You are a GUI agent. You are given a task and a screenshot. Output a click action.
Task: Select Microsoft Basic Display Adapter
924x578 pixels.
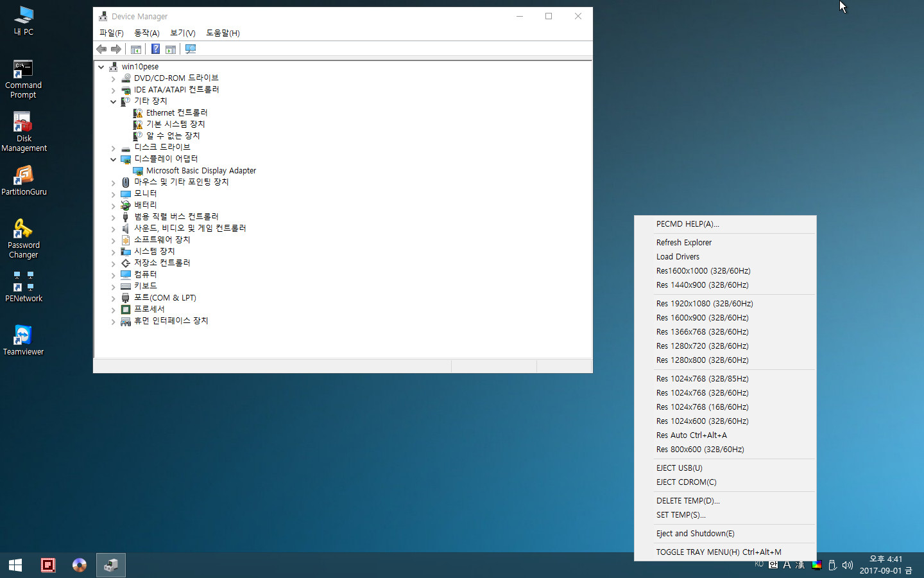tap(201, 171)
